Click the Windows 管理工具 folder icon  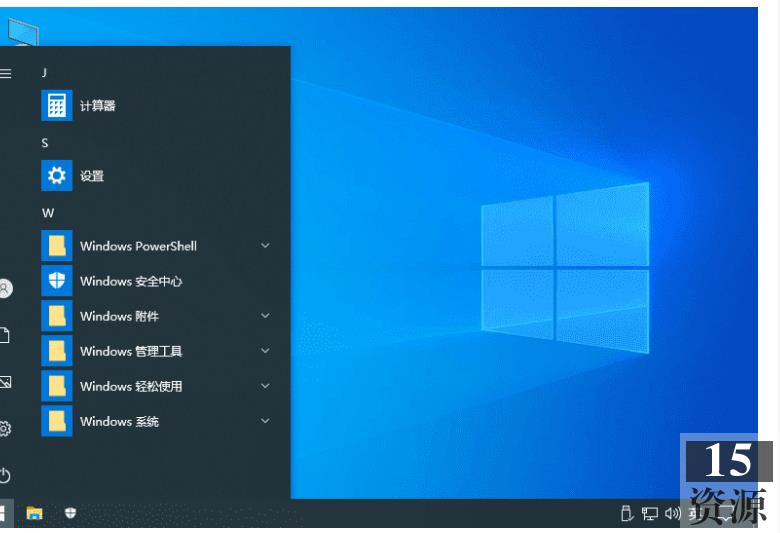(x=57, y=351)
